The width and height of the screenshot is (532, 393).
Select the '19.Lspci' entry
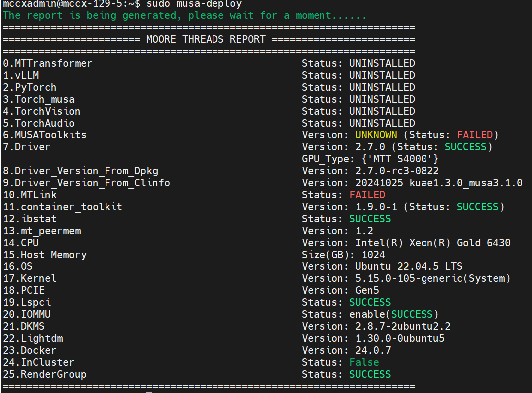click(x=27, y=303)
